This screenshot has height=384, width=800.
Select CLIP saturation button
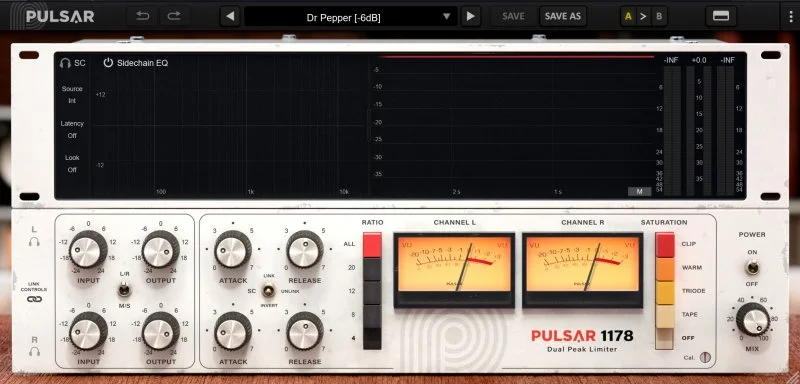coord(665,245)
